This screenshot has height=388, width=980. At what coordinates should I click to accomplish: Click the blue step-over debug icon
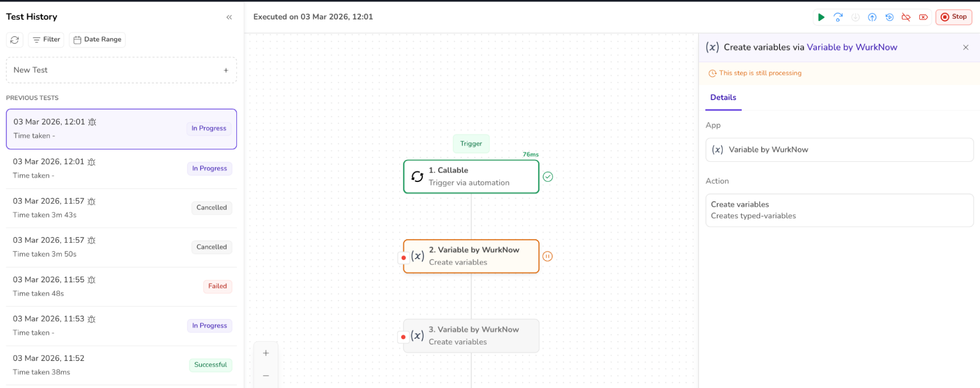838,17
